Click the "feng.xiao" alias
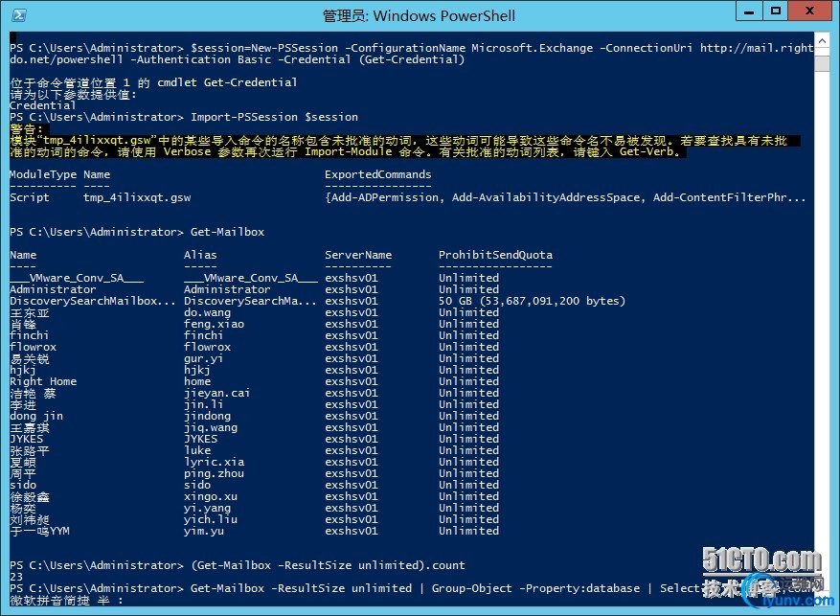This screenshot has width=840, height=616. [214, 324]
